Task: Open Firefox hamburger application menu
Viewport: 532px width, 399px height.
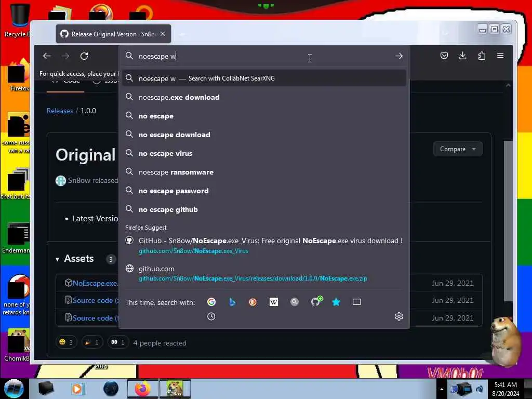Action: click(500, 56)
